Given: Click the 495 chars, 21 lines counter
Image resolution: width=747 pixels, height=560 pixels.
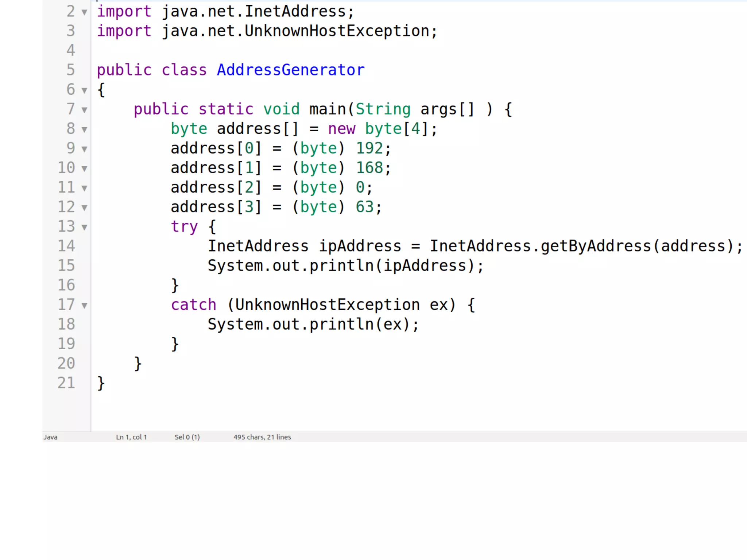Looking at the screenshot, I should 262,437.
